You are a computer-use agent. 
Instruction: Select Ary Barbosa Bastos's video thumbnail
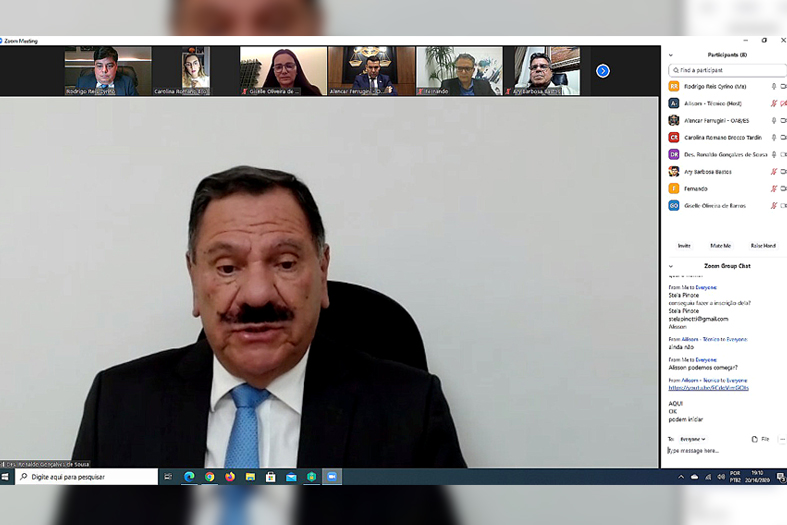pos(542,71)
